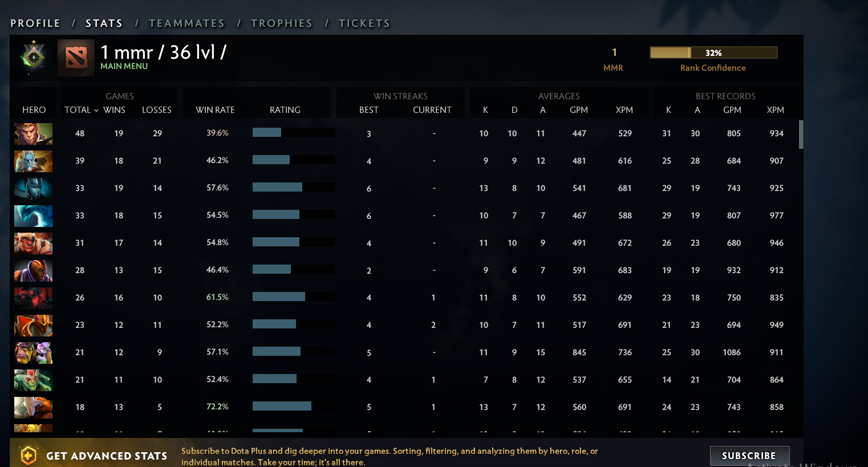Go to the PROFILE tab
Screen dimensions: 868x467
click(x=35, y=23)
